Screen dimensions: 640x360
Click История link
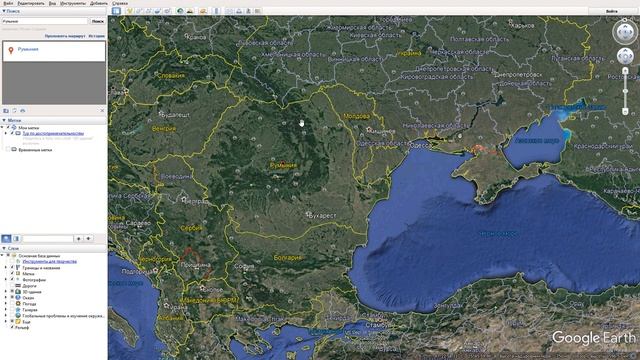97,36
